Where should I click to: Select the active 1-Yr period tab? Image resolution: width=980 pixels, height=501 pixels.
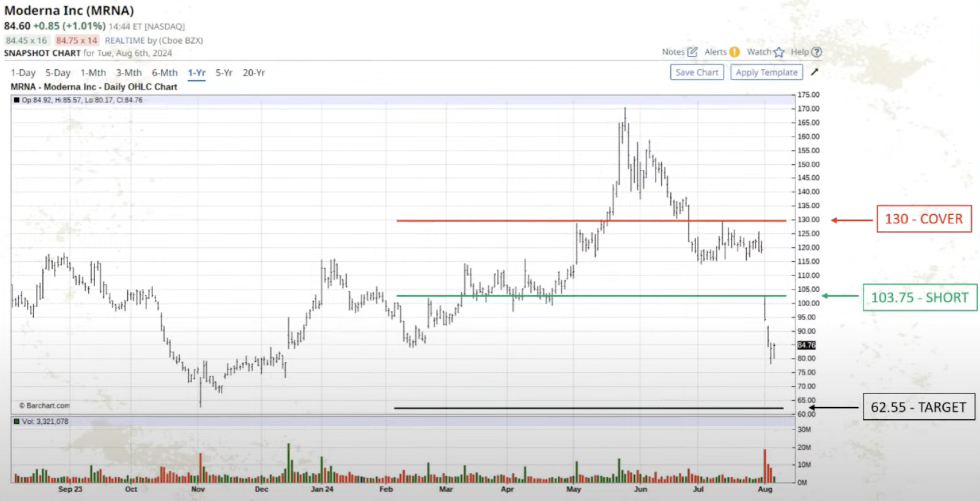click(x=197, y=73)
